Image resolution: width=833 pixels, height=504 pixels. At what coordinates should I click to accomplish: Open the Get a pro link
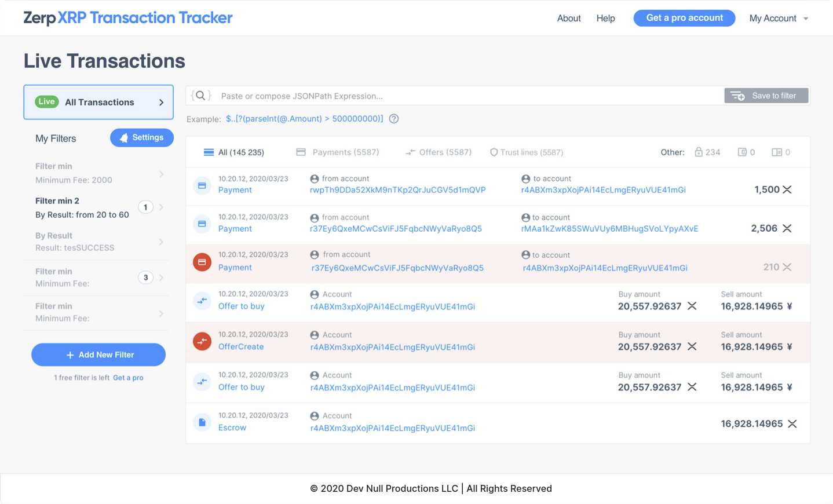128,378
